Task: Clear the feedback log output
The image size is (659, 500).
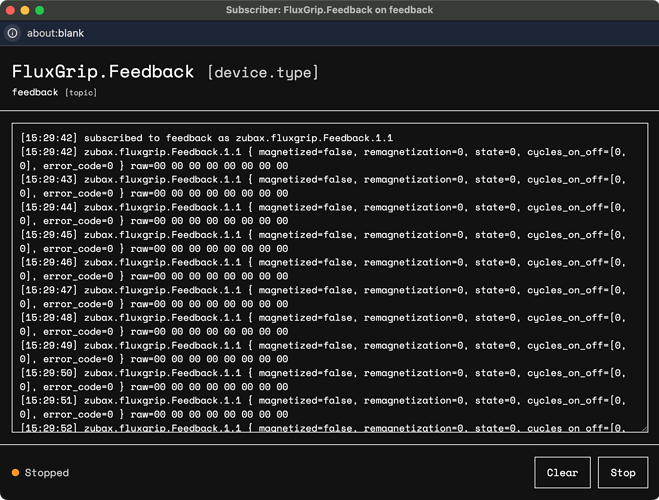Action: coord(562,473)
